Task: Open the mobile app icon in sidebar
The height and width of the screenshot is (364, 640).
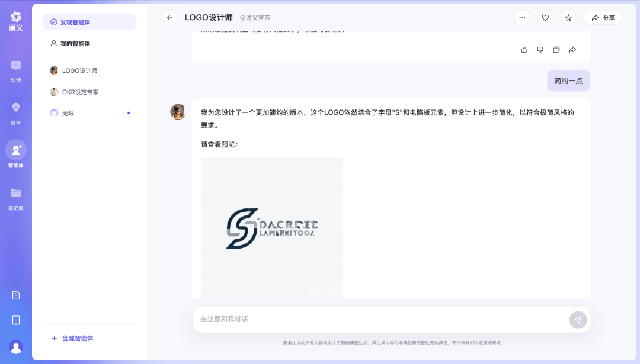Action: (15, 320)
